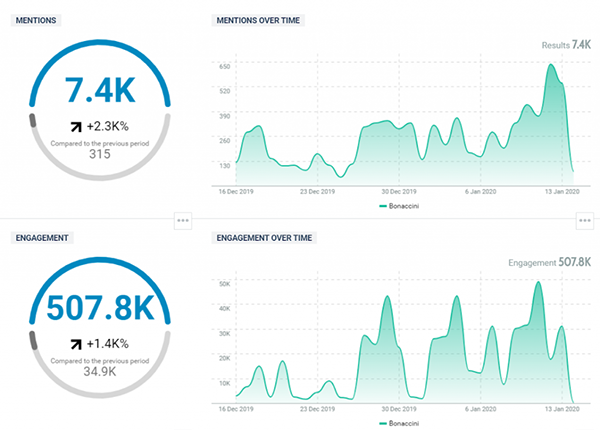The width and height of the screenshot is (600, 430).
Task: Click the 13 Jan 2020 peak in Mentions chart
Action: (551, 66)
